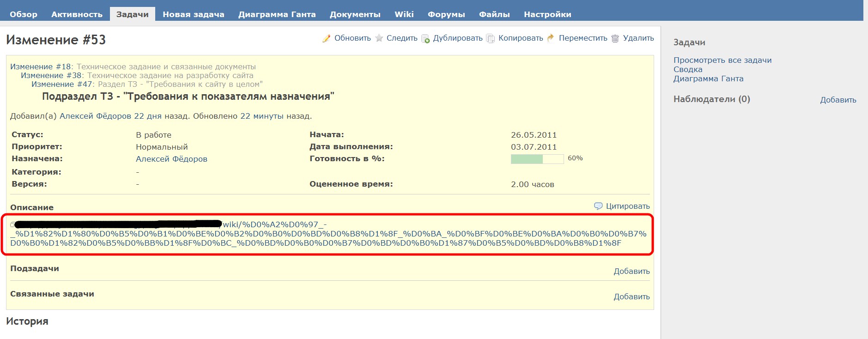Click the trash Delete (Удалить) icon
868x339 pixels.
click(615, 38)
